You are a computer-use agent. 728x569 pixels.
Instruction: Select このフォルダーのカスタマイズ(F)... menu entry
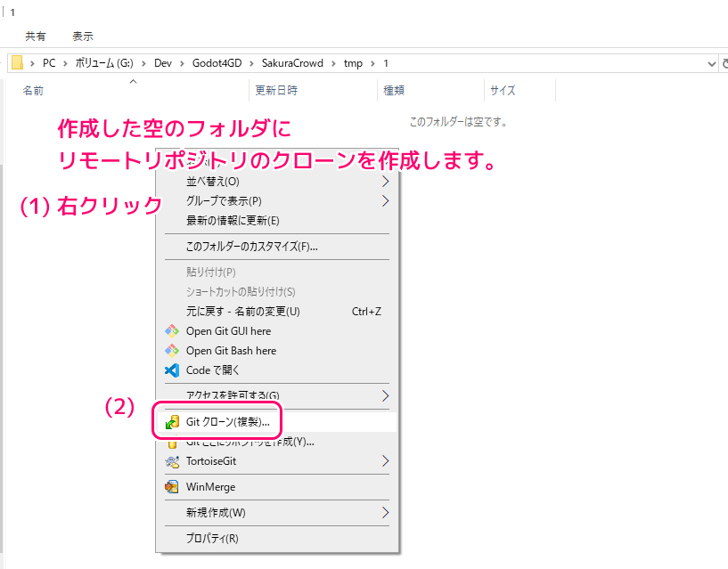251,247
